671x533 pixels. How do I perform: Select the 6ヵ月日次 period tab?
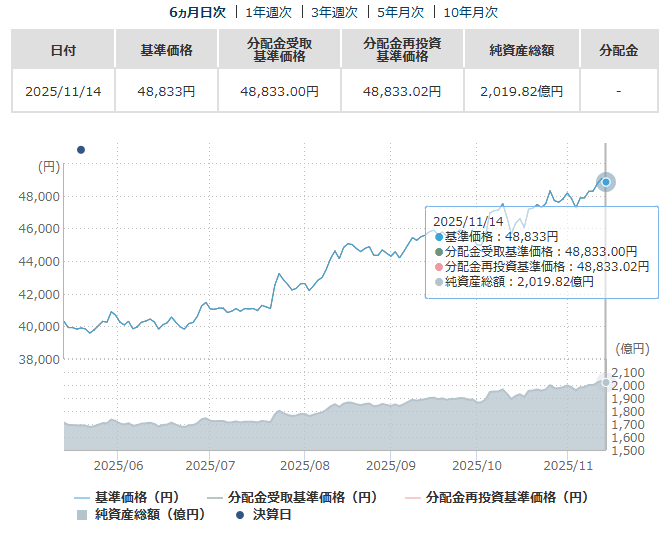pyautogui.click(x=197, y=12)
